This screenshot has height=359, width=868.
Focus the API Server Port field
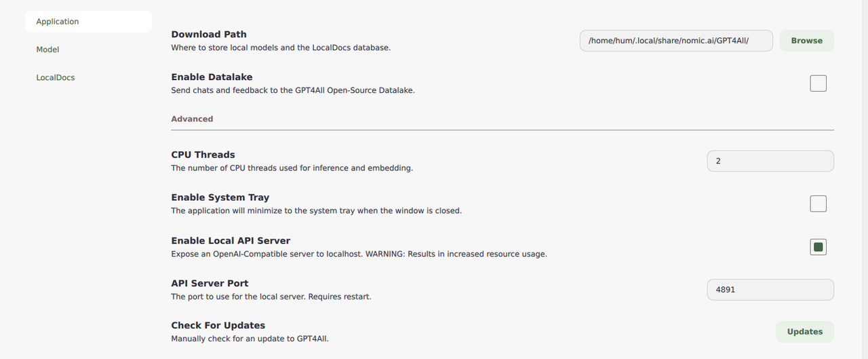pyautogui.click(x=770, y=289)
